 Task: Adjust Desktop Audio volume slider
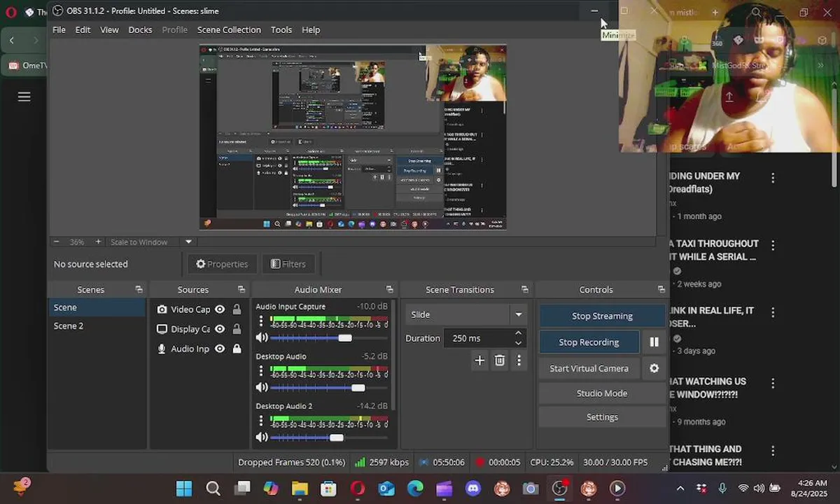pos(358,388)
